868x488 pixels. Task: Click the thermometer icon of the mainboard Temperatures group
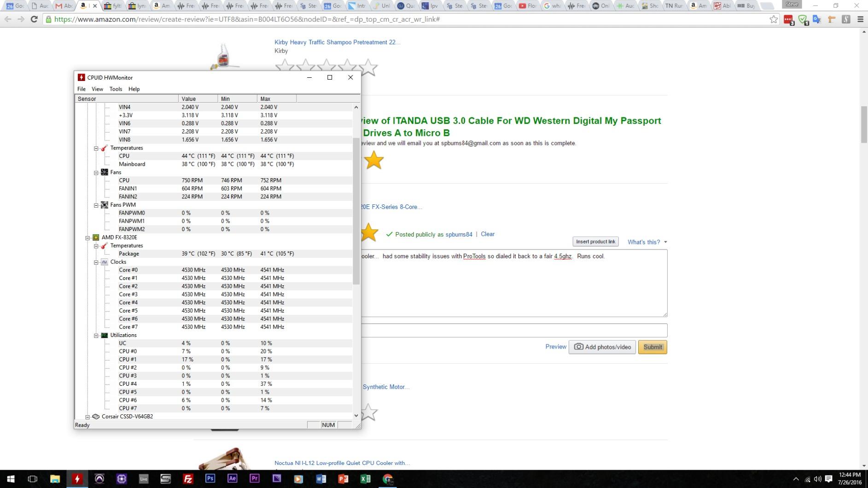[x=105, y=148]
